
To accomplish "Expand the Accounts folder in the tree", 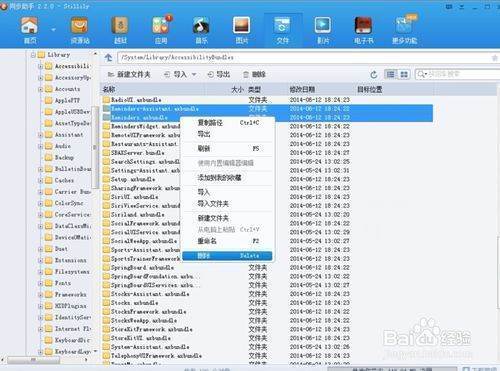I will tap(40, 89).
